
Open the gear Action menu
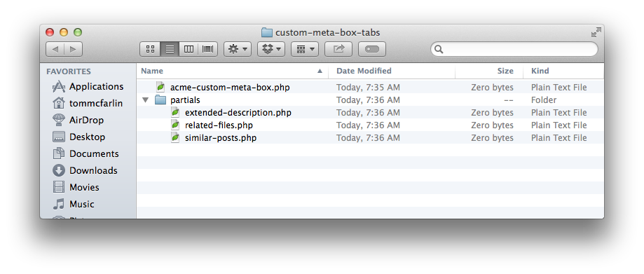(238, 49)
